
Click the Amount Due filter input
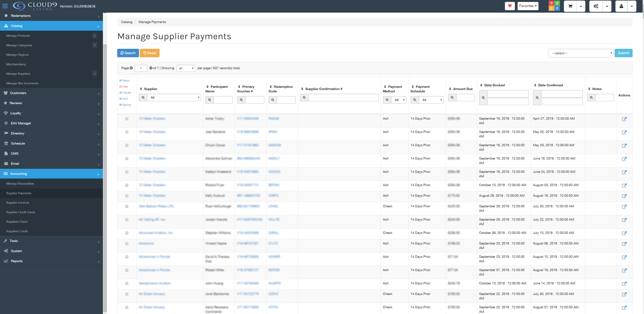click(x=465, y=98)
